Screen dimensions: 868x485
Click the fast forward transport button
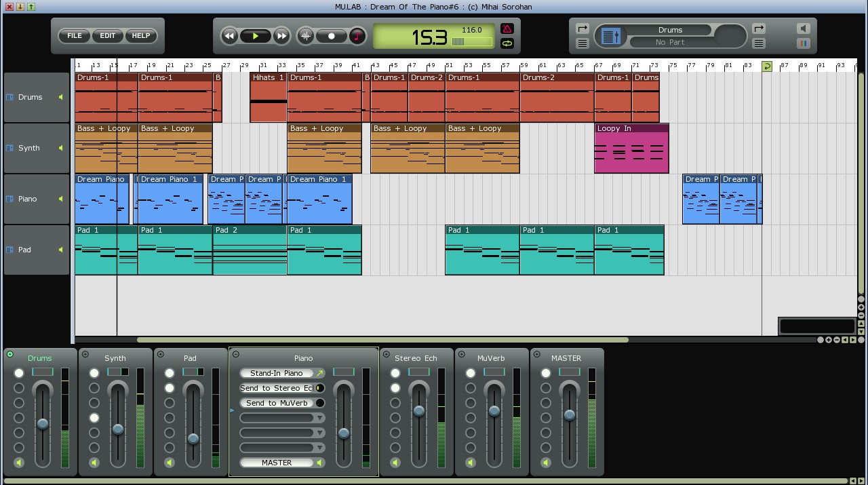click(x=281, y=36)
